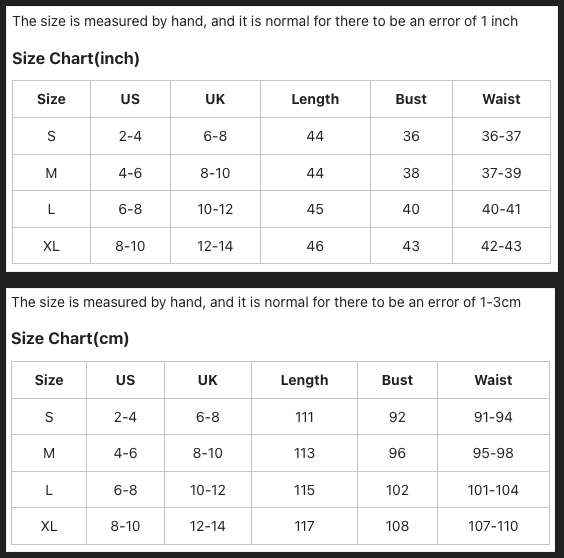Click waist value 107-110 in cm chart
Image resolution: width=564 pixels, height=558 pixels.
493,526
